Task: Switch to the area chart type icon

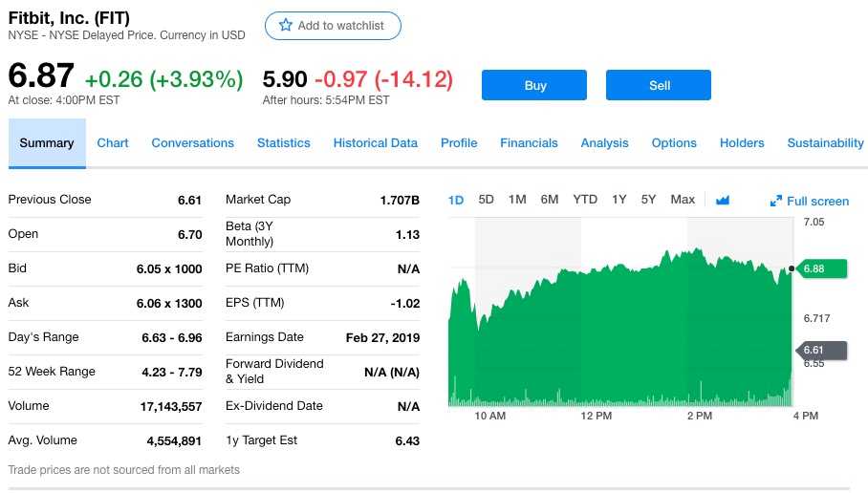Action: pos(723,200)
